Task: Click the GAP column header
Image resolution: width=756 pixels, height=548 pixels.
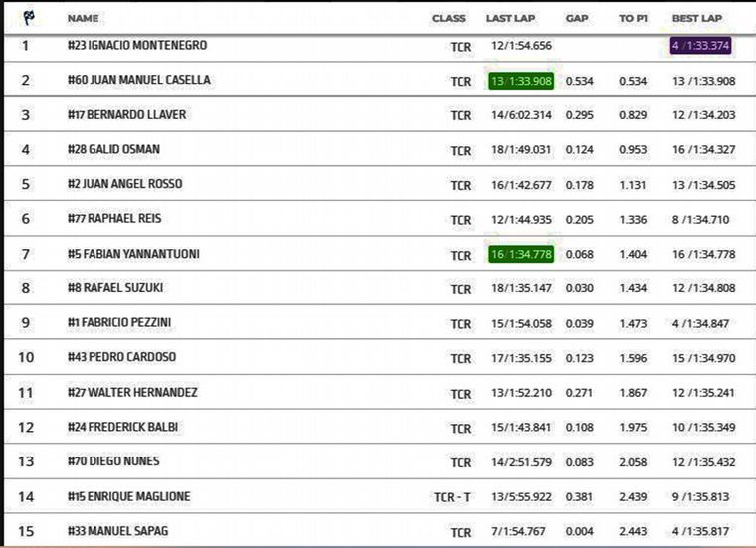Action: click(x=577, y=18)
